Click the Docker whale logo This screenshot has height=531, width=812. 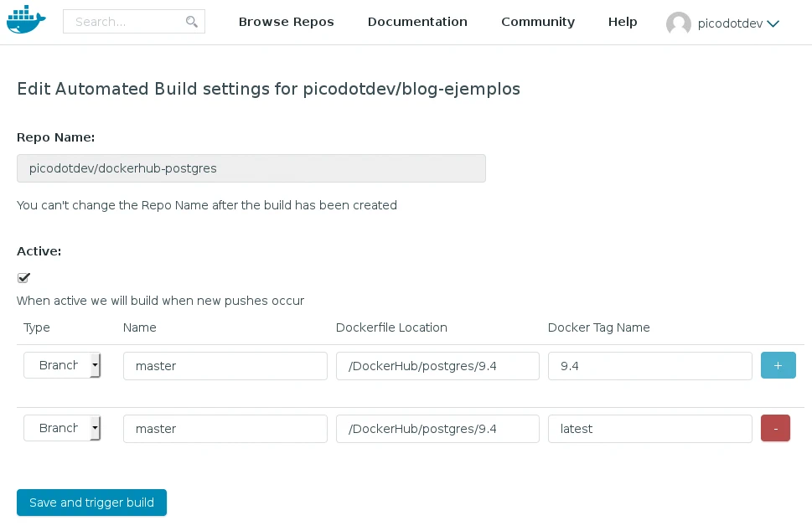pyautogui.click(x=26, y=20)
